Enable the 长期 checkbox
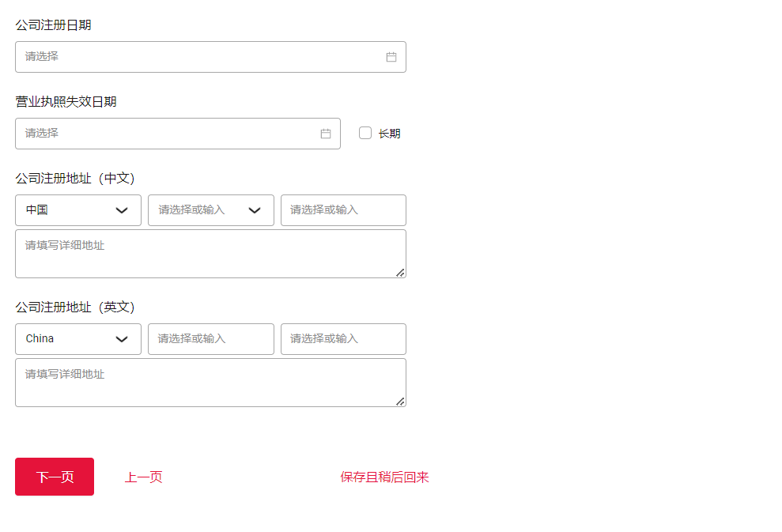This screenshot has width=782, height=532. [x=365, y=133]
